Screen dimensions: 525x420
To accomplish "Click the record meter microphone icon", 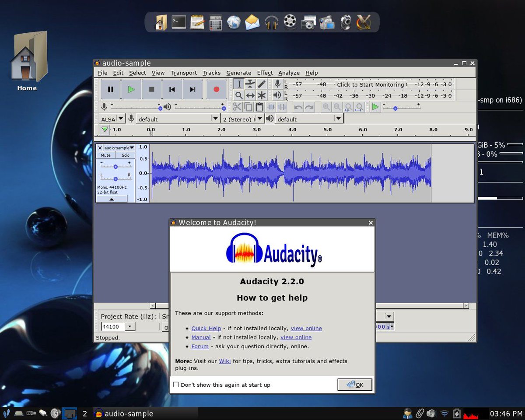I will [277, 84].
